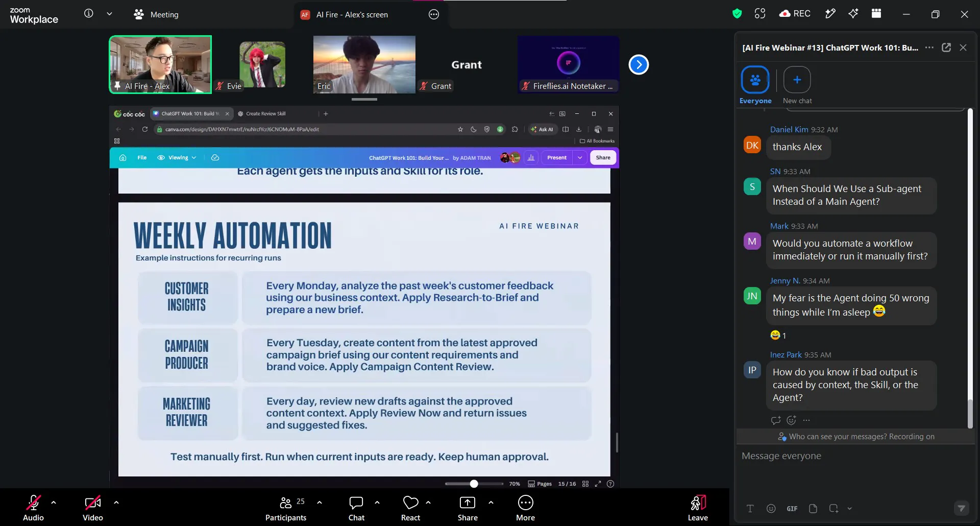This screenshot has height=526, width=980.
Task: Open chat panel more options
Action: click(x=929, y=47)
